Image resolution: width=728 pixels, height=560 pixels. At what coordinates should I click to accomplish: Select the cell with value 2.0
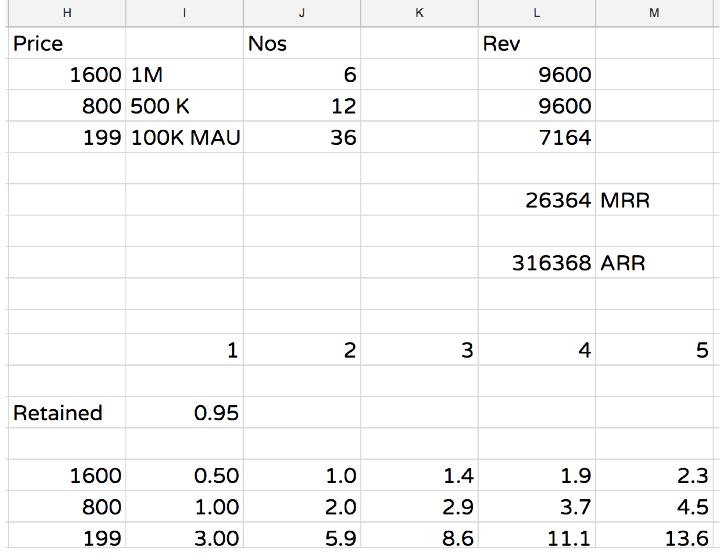point(302,506)
